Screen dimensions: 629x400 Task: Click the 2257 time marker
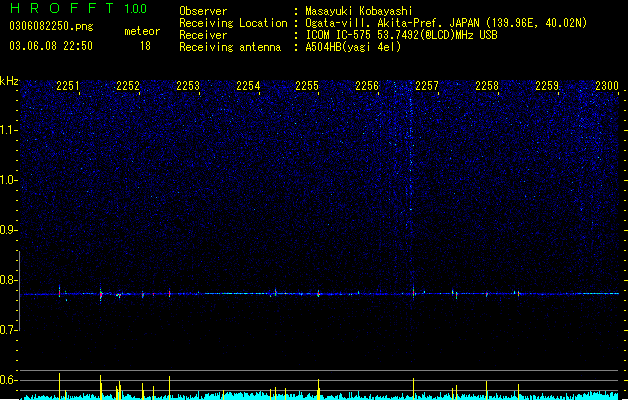pos(427,86)
